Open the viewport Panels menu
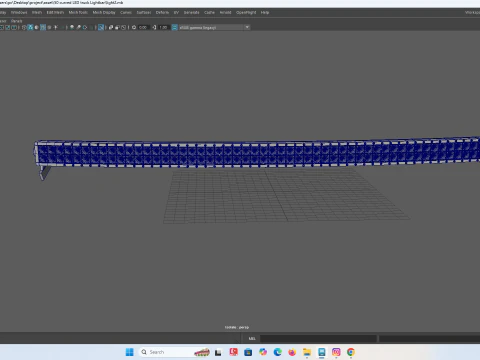Image resolution: width=480 pixels, height=360 pixels. click(16, 21)
